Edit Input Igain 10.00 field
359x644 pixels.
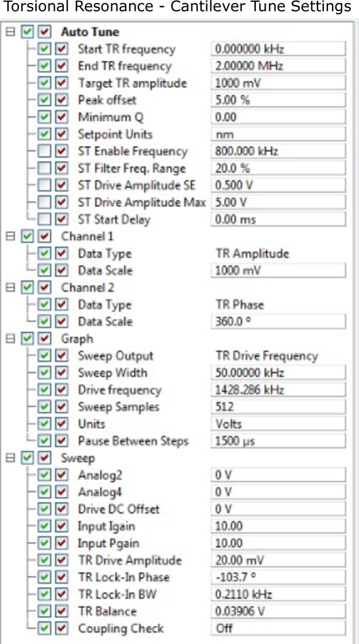tap(278, 526)
